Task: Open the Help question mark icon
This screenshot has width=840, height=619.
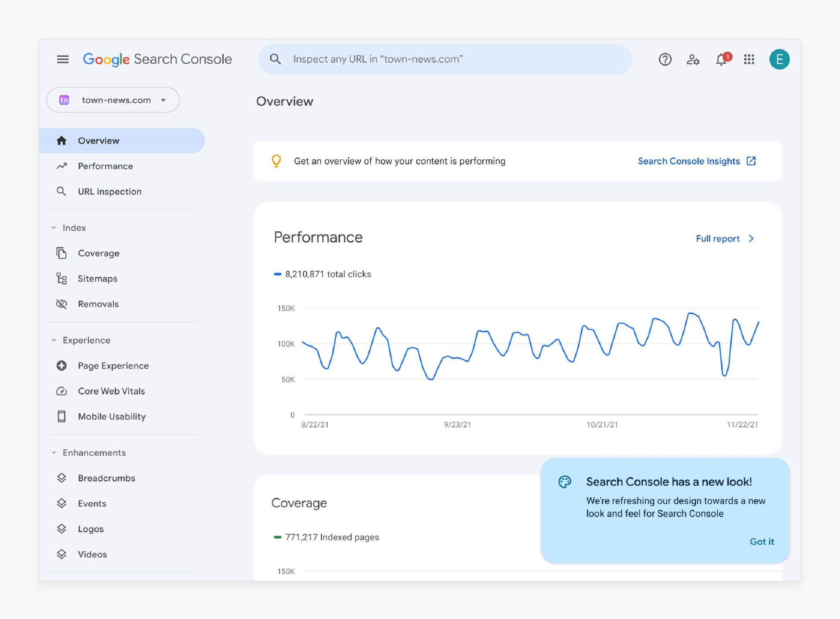Action: tap(665, 59)
